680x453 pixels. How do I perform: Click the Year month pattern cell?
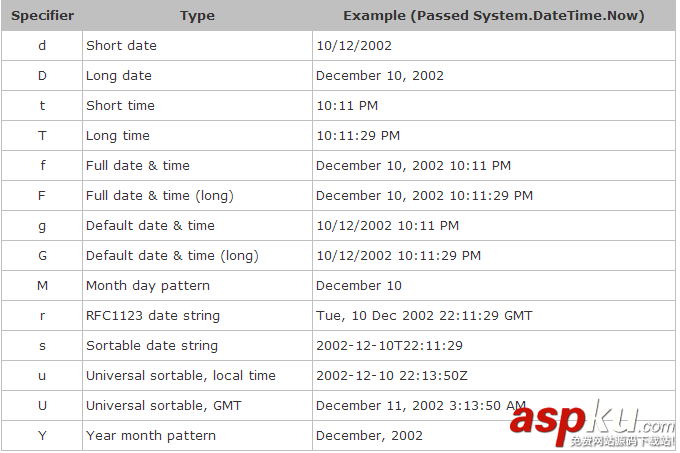pos(151,436)
